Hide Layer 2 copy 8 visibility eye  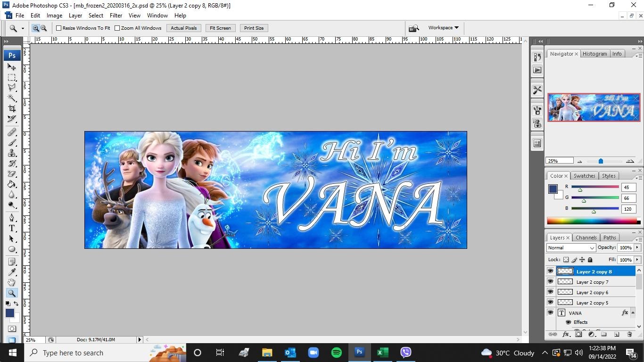[x=550, y=271]
